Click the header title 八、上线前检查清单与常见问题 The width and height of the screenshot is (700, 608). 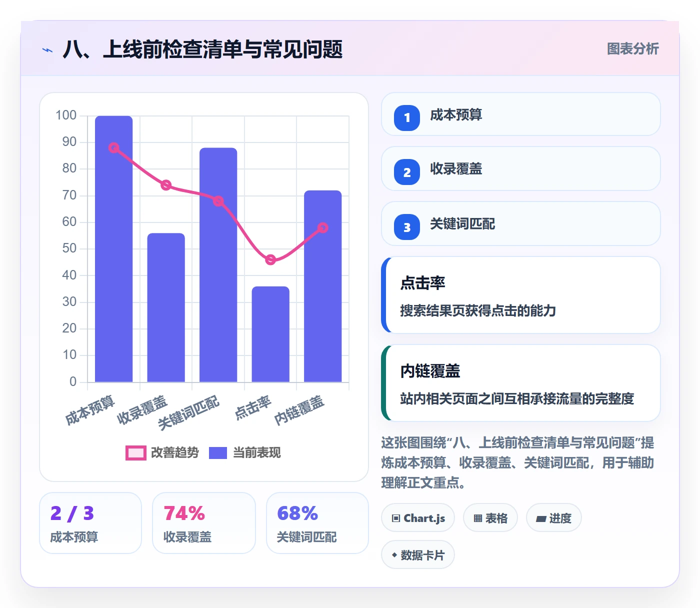(202, 49)
